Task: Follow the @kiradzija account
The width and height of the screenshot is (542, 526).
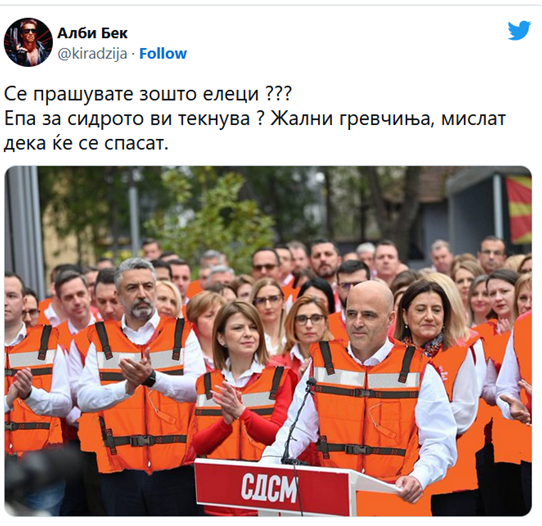Action: coord(163,54)
